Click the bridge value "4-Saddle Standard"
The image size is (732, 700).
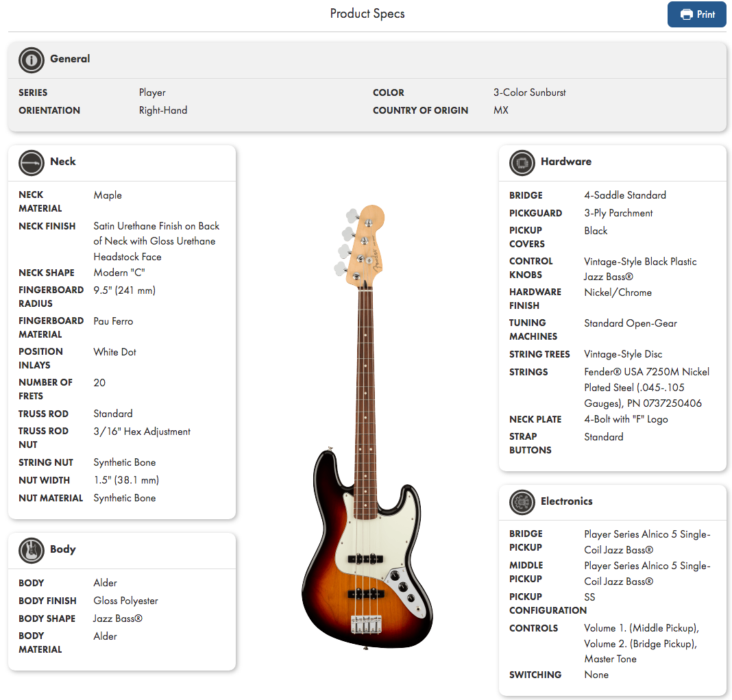click(625, 195)
